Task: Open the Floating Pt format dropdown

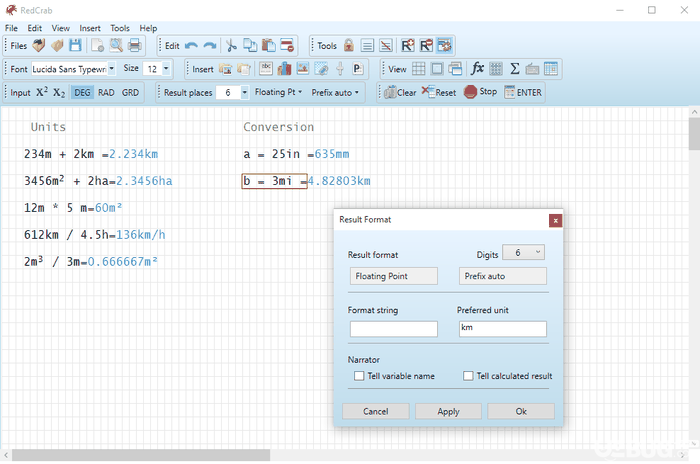Action: coord(278,92)
